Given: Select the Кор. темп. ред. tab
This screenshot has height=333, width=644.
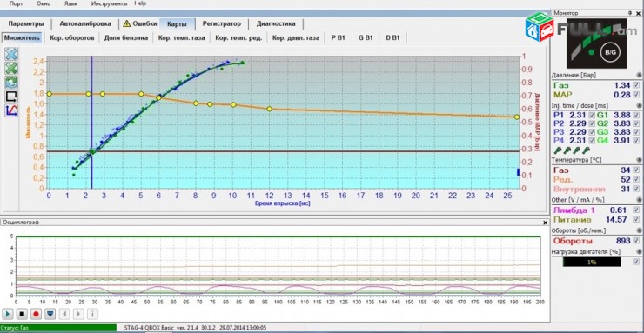Looking at the screenshot, I should click(238, 37).
